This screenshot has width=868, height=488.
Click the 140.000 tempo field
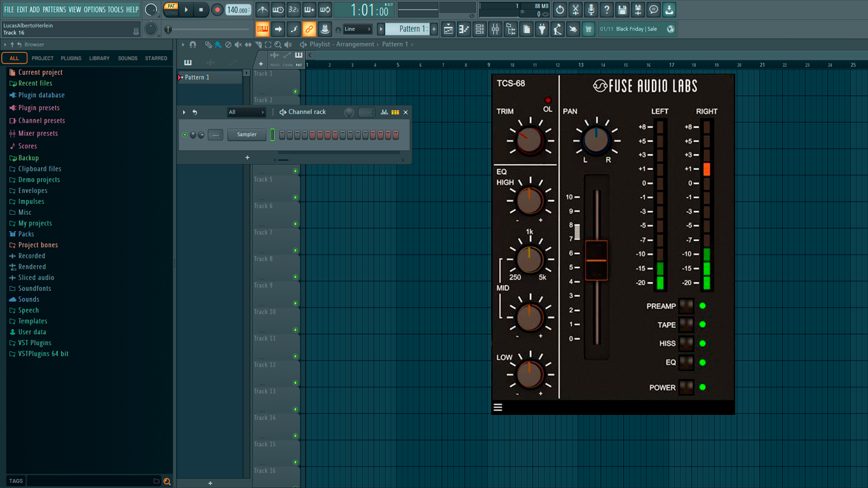pos(238,10)
